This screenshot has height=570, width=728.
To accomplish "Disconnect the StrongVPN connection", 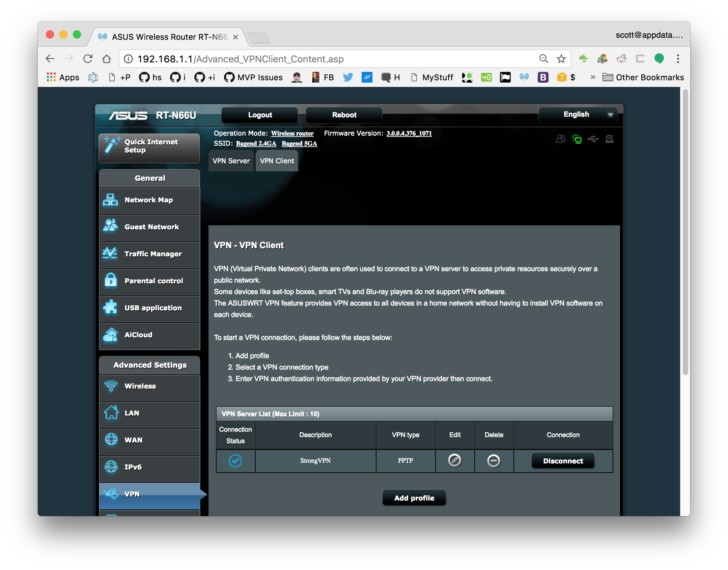I will [563, 461].
